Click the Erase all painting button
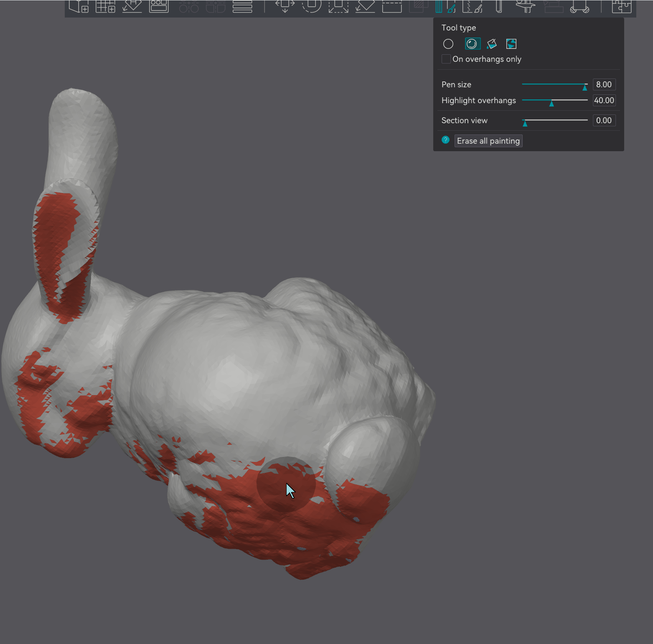 [x=488, y=141]
